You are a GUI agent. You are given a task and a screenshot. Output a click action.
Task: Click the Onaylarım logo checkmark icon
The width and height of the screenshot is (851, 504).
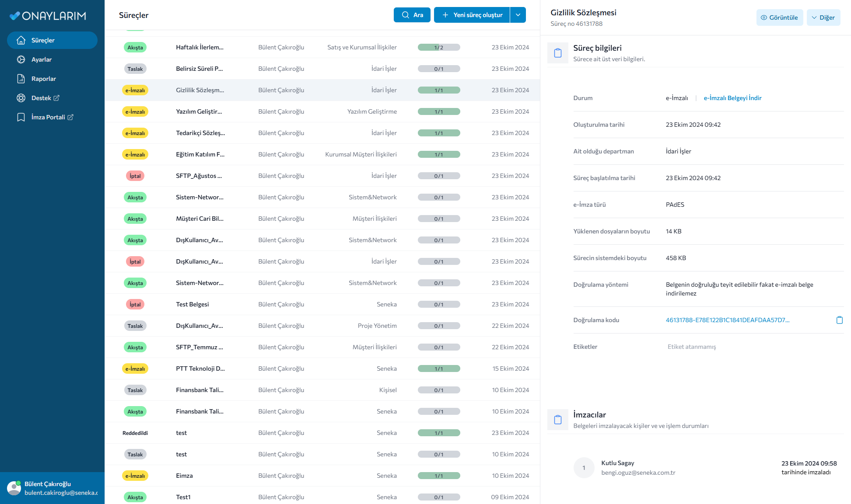coord(15,16)
